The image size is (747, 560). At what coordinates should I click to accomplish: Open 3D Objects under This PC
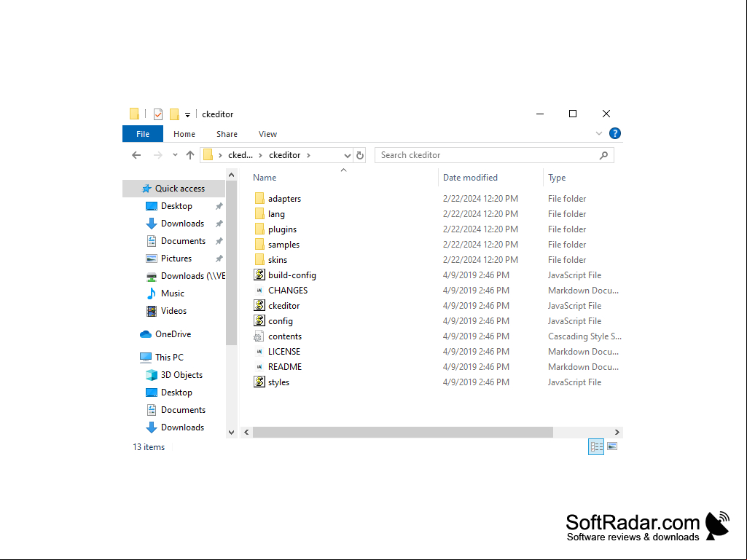tap(181, 375)
